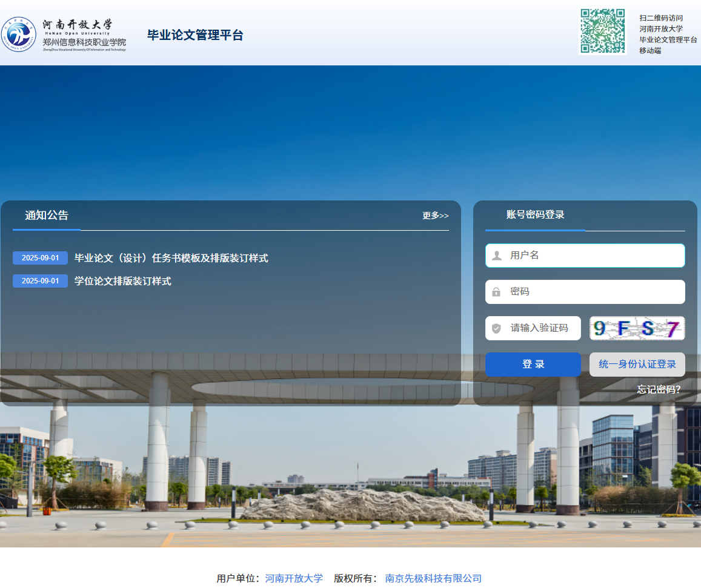Open notice 学位论文排版装订样式
Screen dimensions: 701x588
coord(122,281)
